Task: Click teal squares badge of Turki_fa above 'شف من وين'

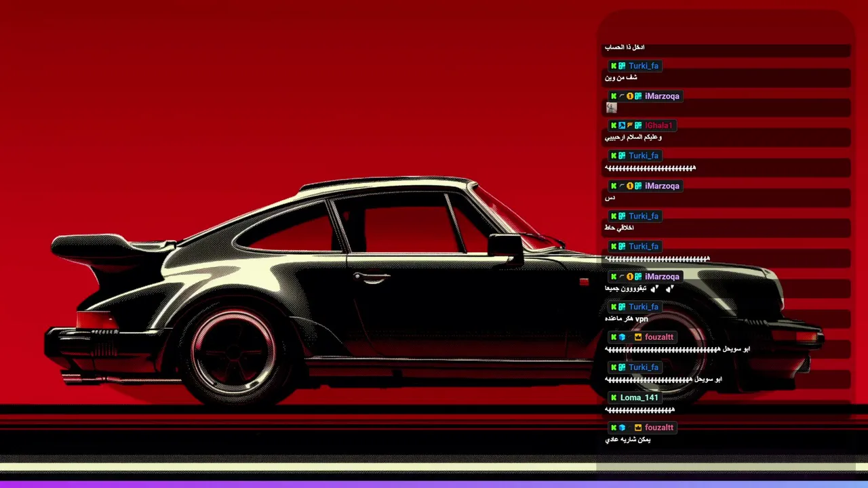Action: pos(622,66)
